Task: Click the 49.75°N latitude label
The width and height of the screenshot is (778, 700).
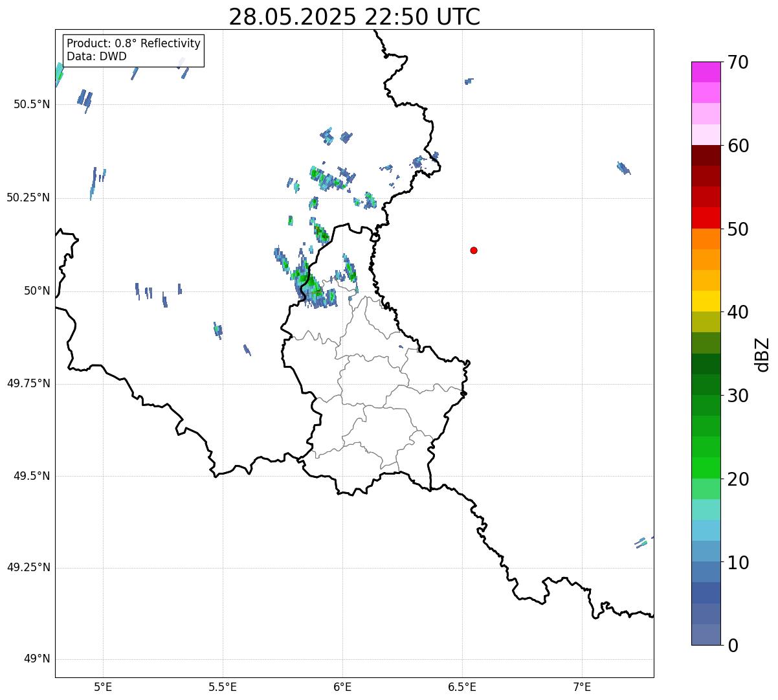Action: pos(28,383)
